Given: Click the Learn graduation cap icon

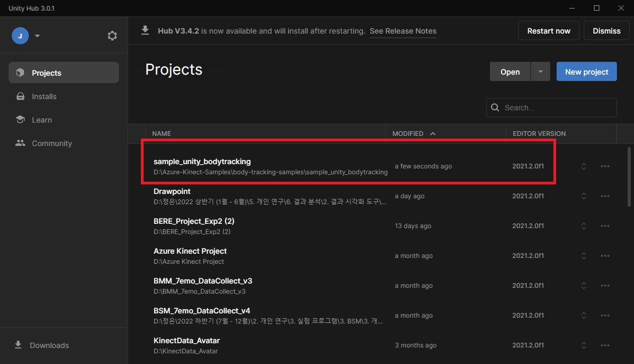Looking at the screenshot, I should [x=20, y=119].
